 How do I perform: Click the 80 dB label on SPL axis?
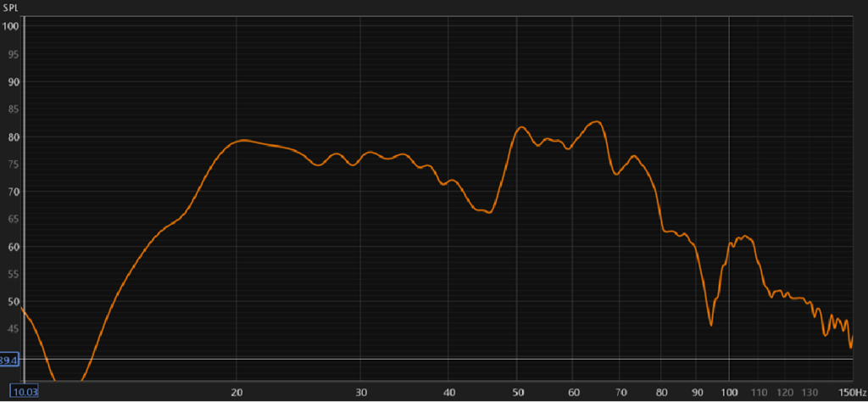12,137
